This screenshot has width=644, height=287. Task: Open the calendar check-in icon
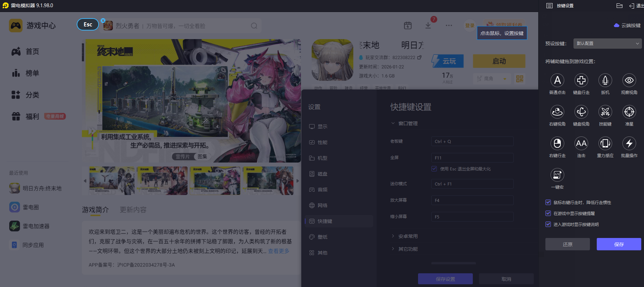point(408,26)
